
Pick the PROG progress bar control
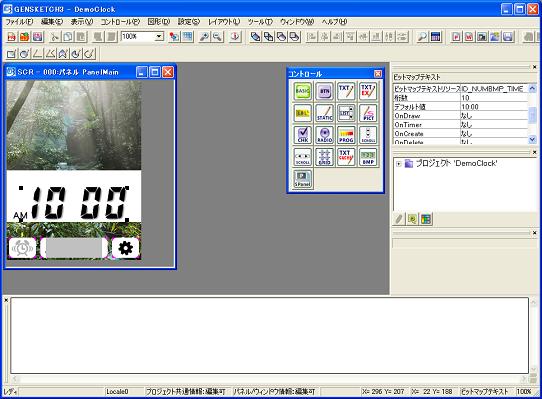[346, 135]
